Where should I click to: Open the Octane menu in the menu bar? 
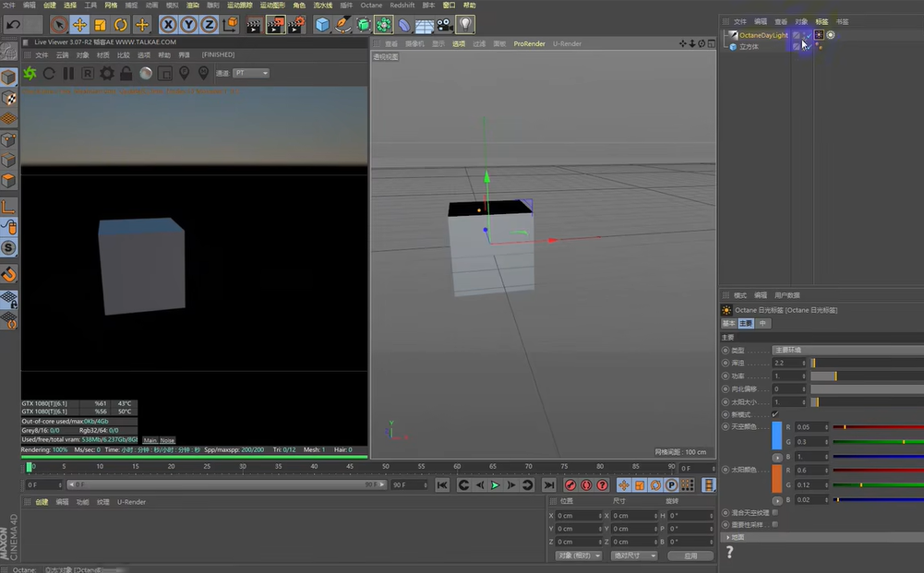pos(371,6)
